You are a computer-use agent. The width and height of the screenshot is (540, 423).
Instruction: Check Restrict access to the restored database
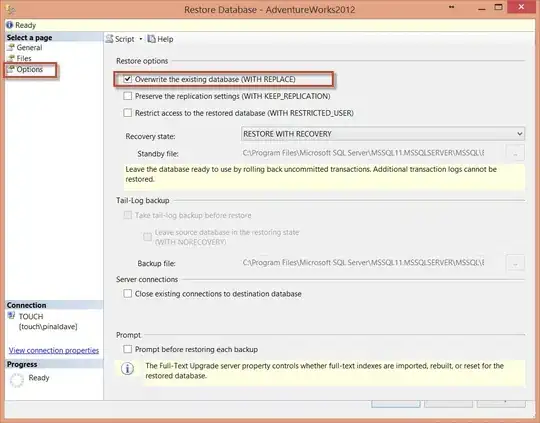(x=127, y=113)
